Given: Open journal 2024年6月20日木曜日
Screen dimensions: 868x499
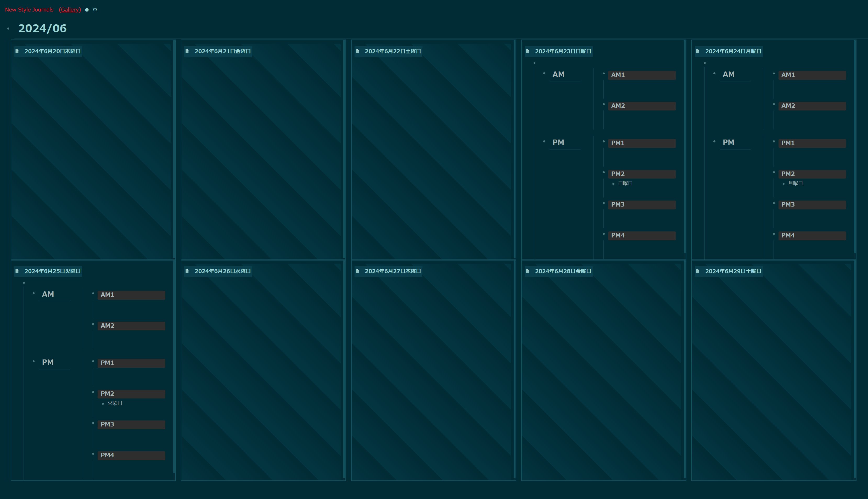Looking at the screenshot, I should point(53,51).
